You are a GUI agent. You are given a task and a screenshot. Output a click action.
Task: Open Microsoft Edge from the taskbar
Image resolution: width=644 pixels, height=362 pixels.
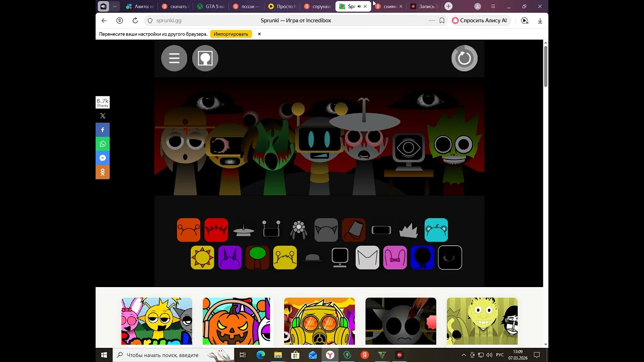point(261,355)
